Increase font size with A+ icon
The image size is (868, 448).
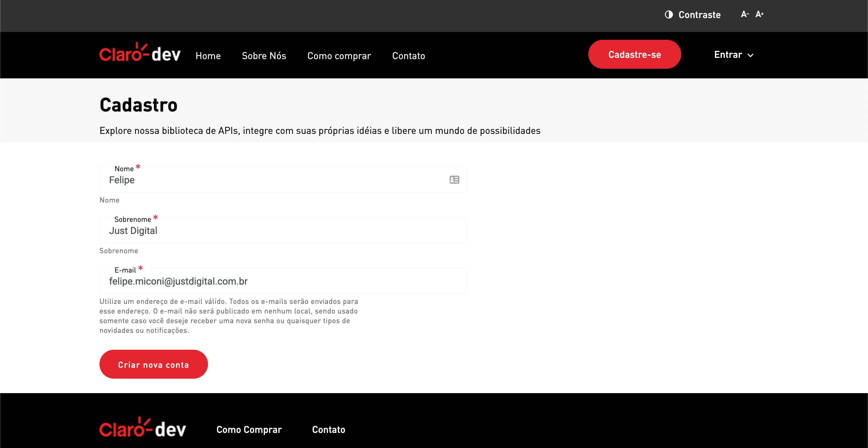(x=759, y=14)
